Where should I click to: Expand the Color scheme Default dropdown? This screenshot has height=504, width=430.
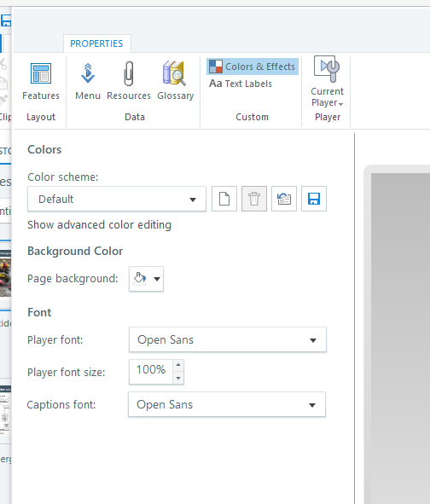(x=117, y=199)
